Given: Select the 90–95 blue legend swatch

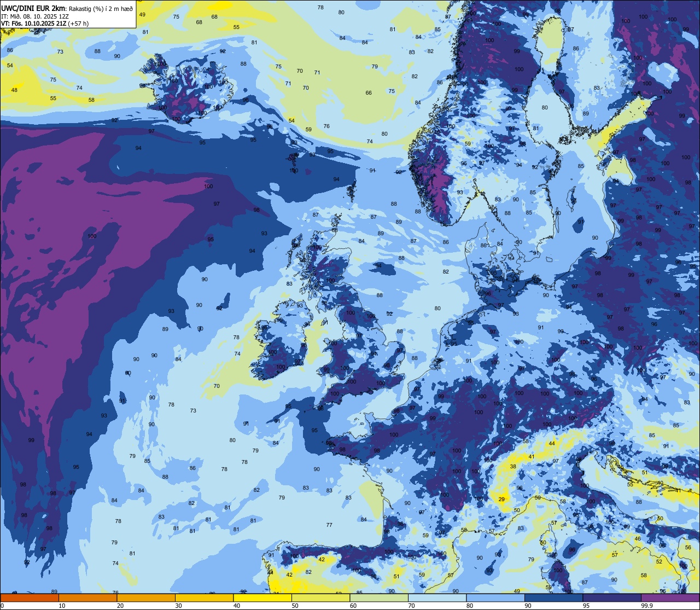Looking at the screenshot, I should pyautogui.click(x=553, y=597).
